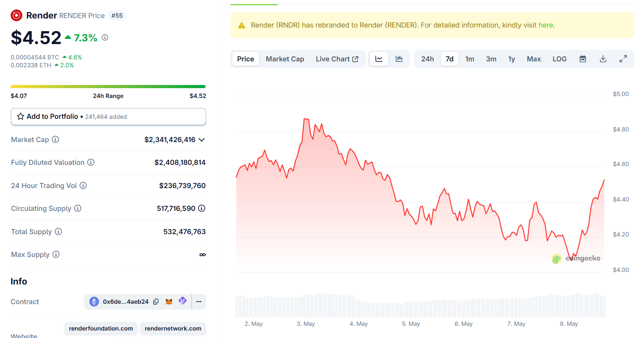
Task: Click Total Supply info icon
Action: [58, 231]
